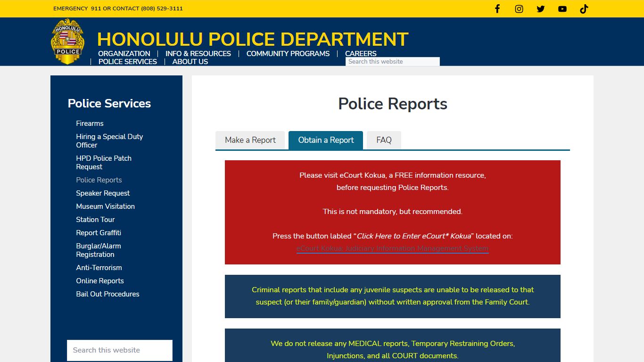Click the Honolulu Police badge logo
644x362 pixels.
coord(67,41)
